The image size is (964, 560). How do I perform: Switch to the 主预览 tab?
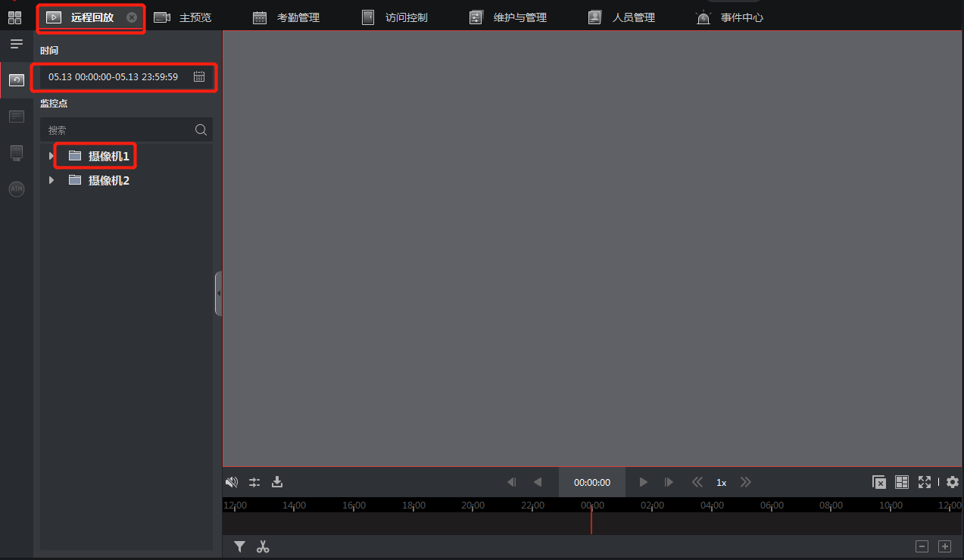click(183, 17)
